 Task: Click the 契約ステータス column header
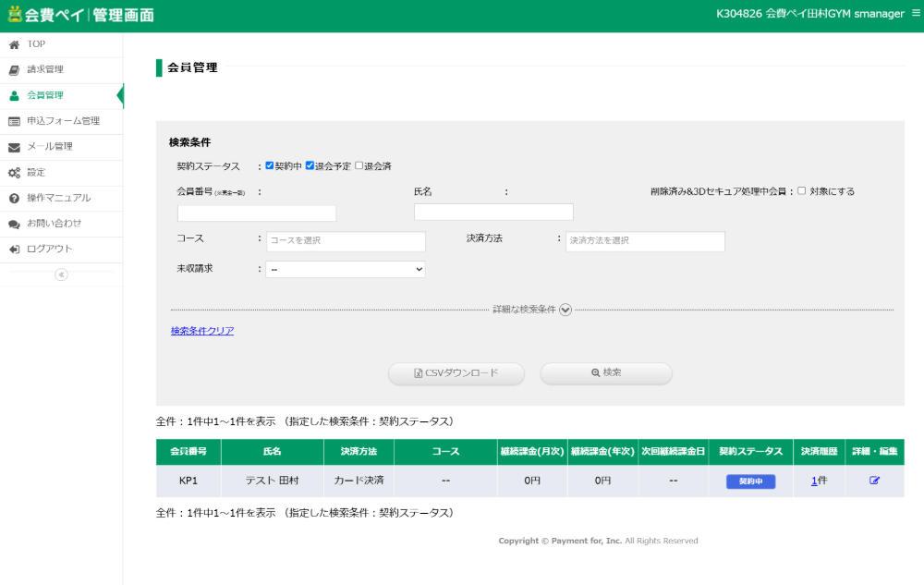coord(750,452)
